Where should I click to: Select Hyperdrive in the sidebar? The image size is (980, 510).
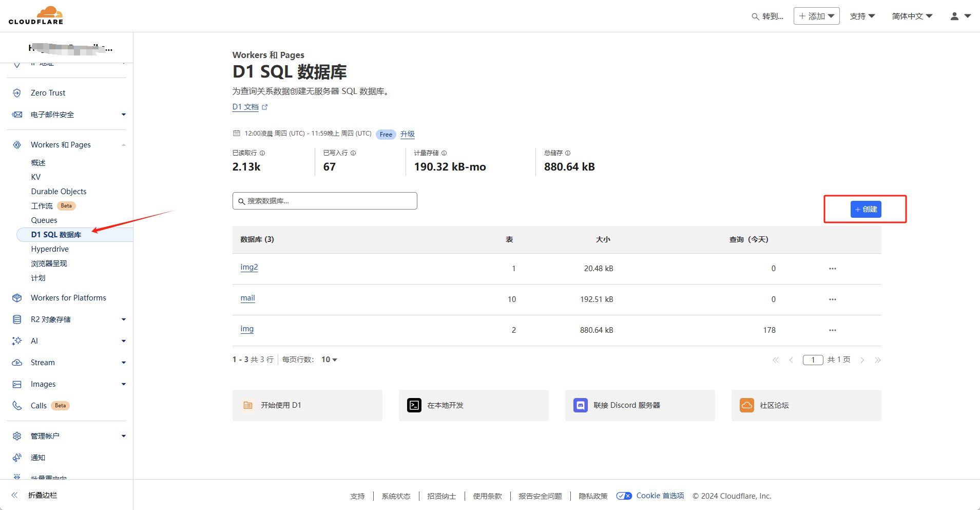pos(50,249)
